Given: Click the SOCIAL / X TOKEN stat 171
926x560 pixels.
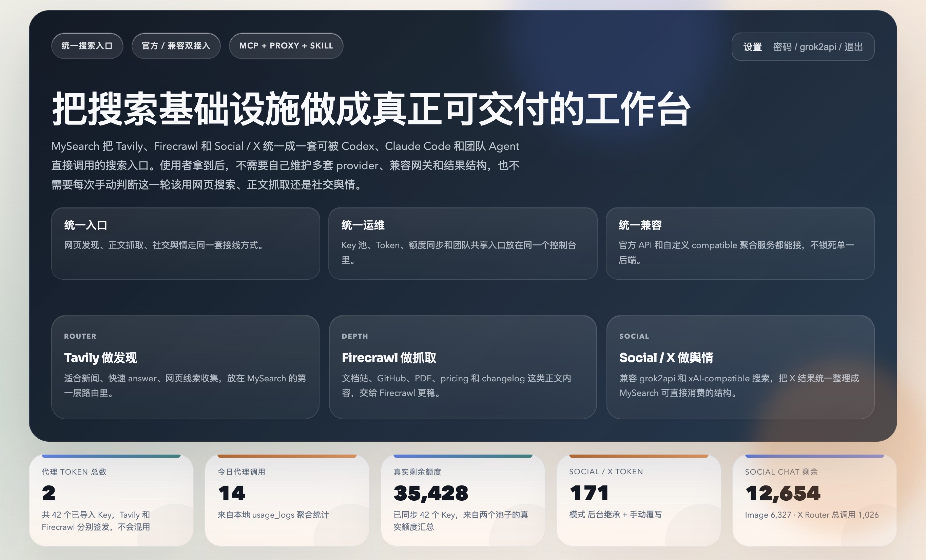Looking at the screenshot, I should point(589,493).
